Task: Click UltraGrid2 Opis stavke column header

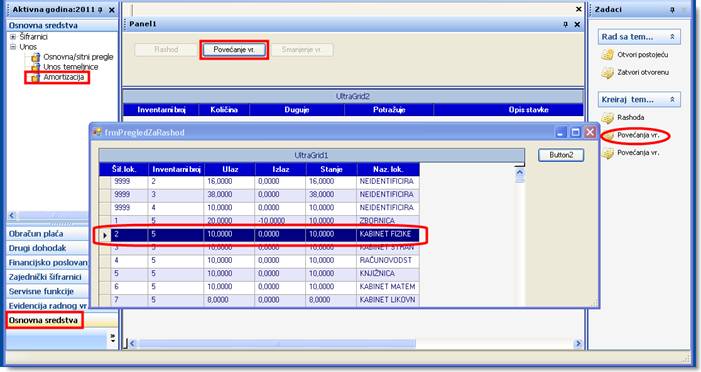Action: [x=509, y=110]
